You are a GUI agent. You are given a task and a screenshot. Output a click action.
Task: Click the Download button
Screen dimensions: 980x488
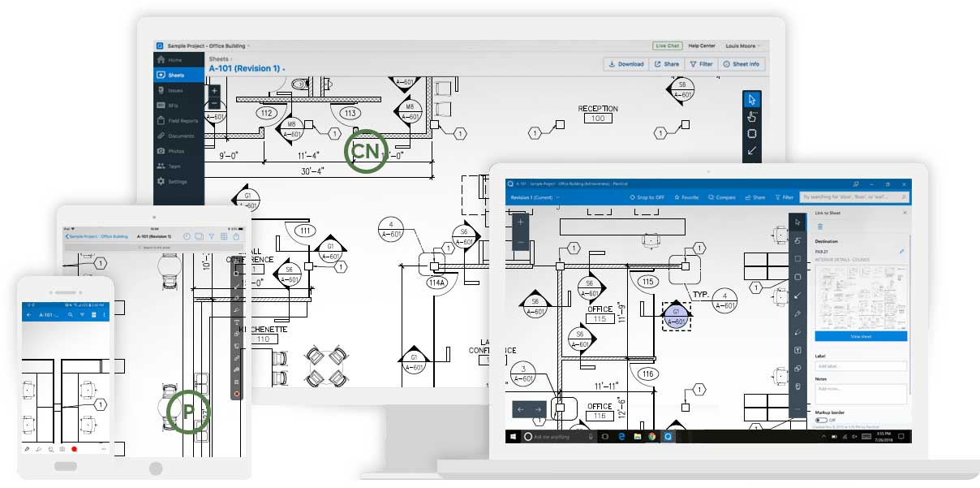click(x=625, y=64)
